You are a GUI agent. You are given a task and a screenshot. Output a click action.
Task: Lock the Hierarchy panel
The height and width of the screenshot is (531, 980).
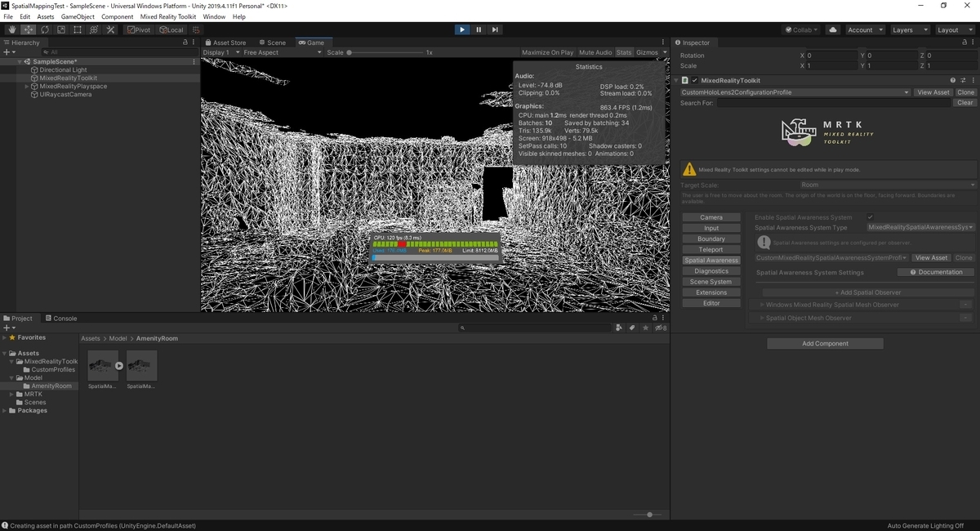[185, 42]
